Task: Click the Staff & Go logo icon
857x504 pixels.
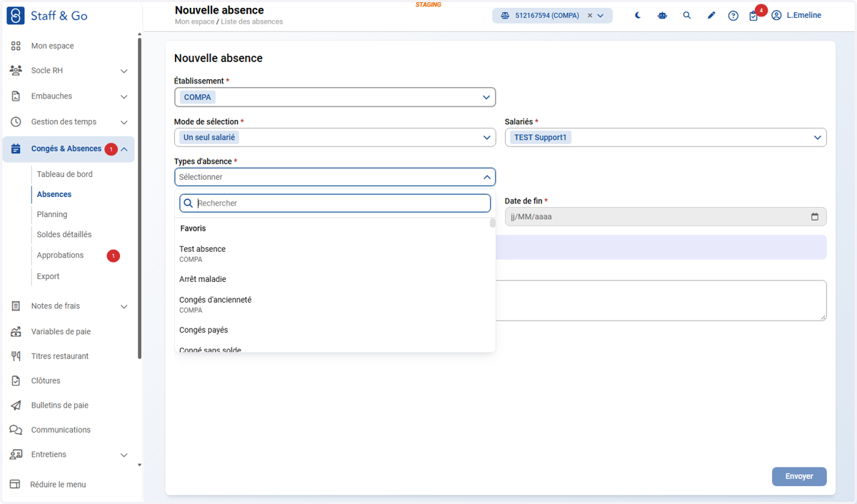Action: pos(16,15)
